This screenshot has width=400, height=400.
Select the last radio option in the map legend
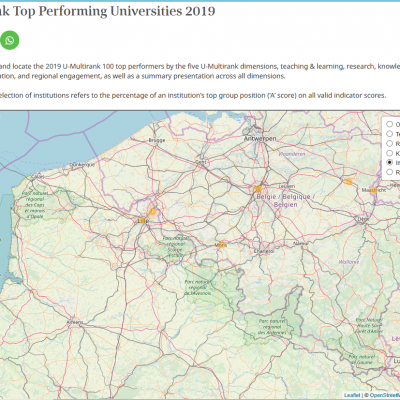click(389, 172)
